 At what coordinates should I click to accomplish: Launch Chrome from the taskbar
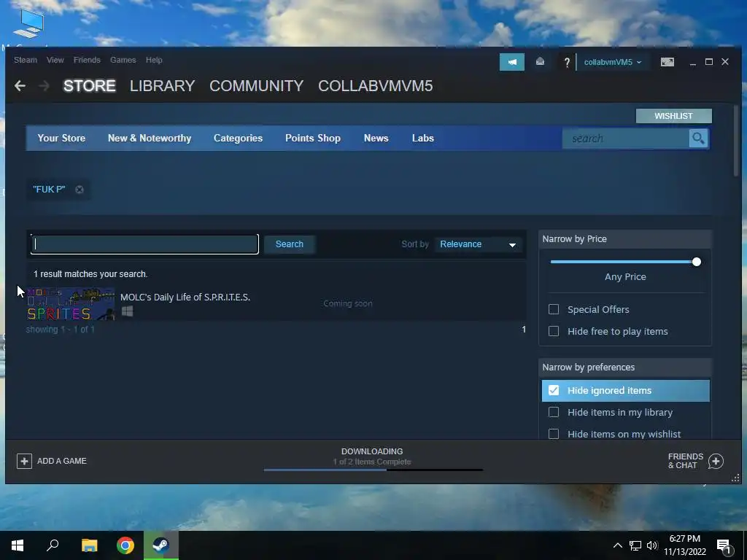[125, 545]
